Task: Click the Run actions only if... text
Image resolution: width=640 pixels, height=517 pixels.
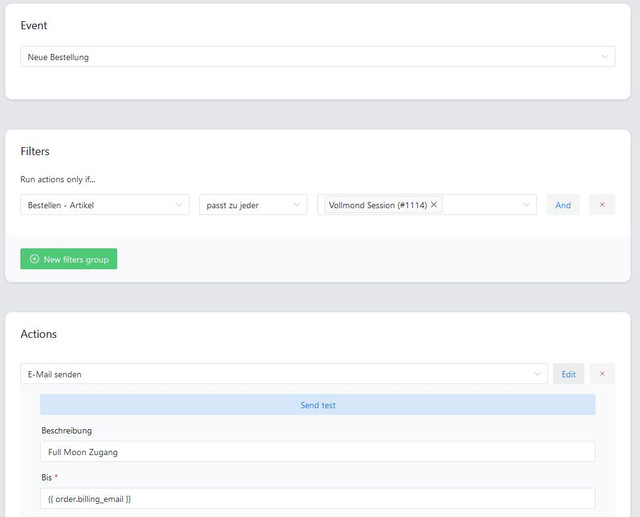Action: point(58,179)
